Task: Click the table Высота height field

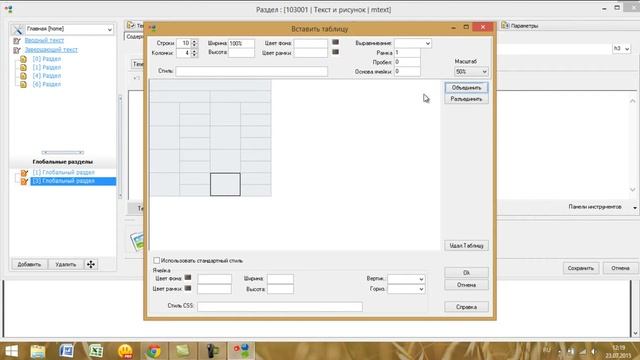Action: 241,53
